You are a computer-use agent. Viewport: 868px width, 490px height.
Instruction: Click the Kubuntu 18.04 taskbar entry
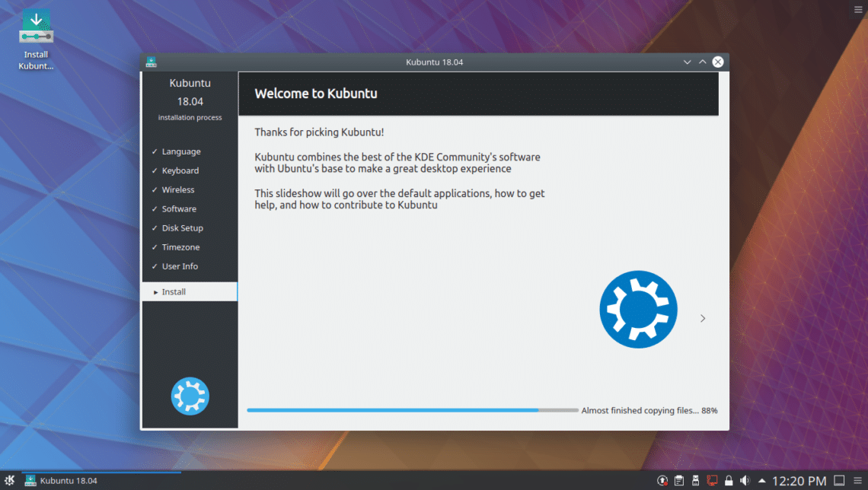(x=61, y=480)
